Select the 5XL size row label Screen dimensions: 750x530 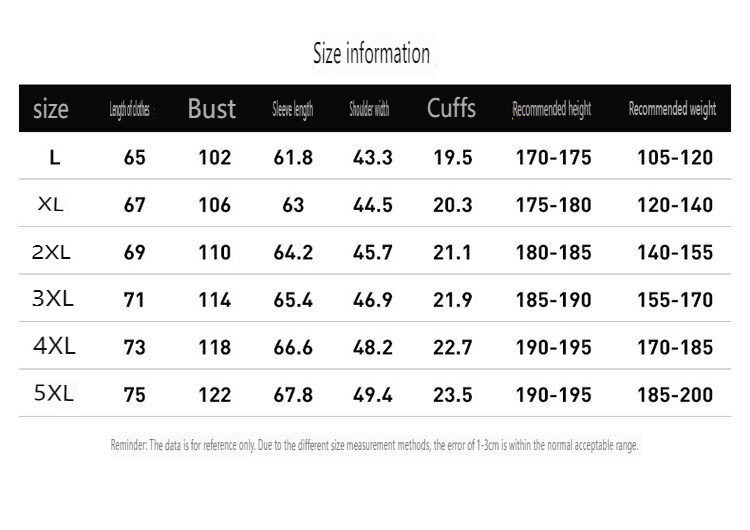coord(54,394)
